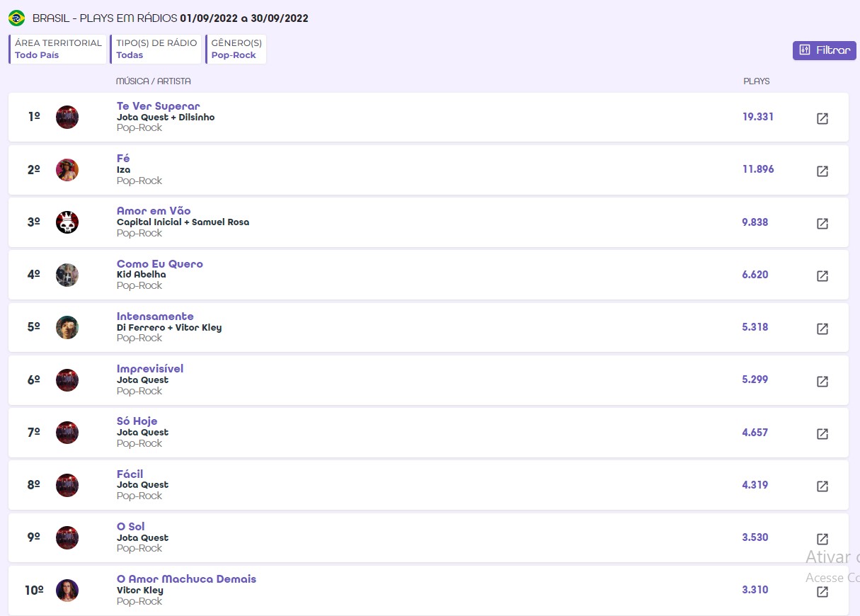Click the Brazil flag icon

(x=16, y=18)
